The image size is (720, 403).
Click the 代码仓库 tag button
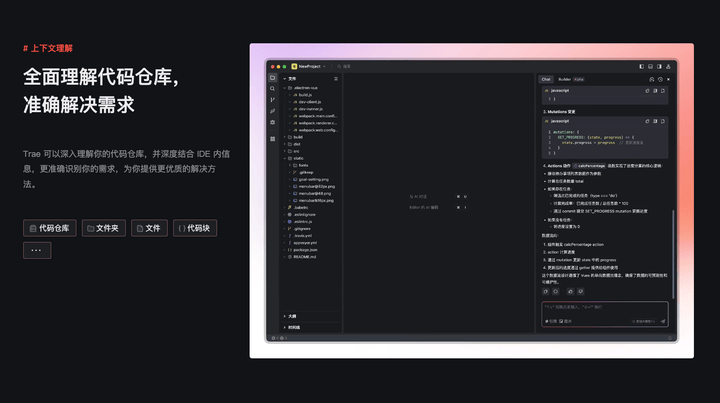(x=50, y=228)
